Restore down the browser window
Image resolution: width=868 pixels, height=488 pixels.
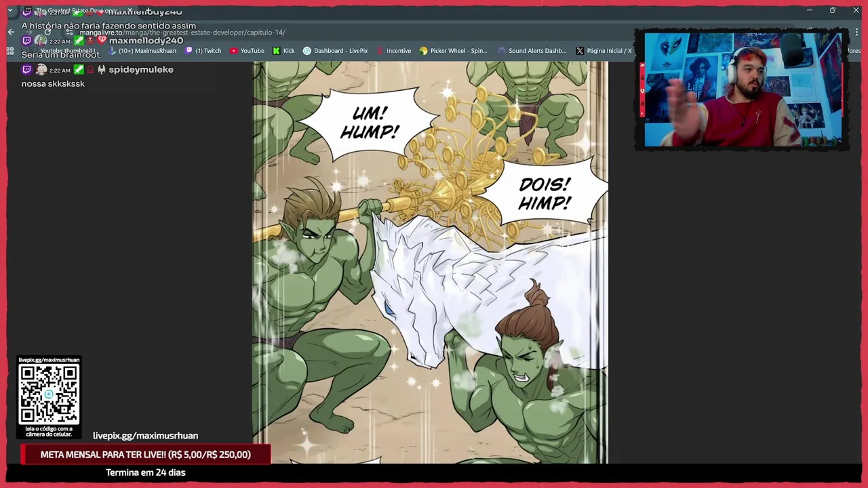click(x=832, y=10)
